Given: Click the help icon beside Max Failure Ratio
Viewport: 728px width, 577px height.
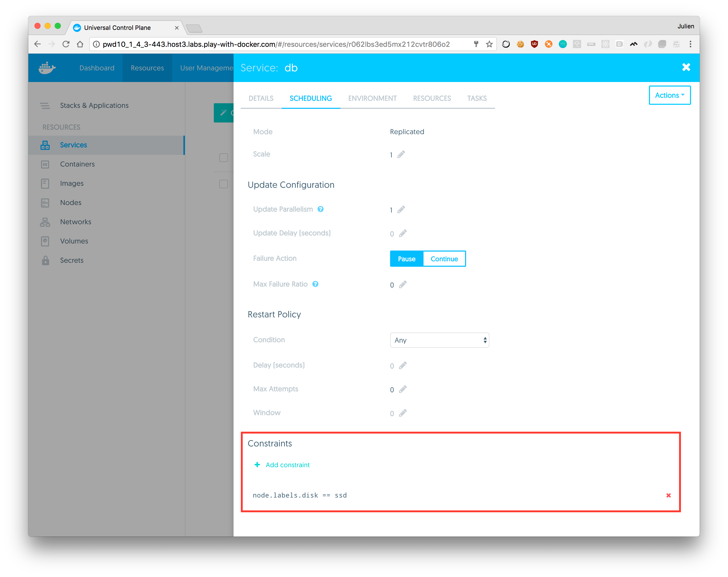Looking at the screenshot, I should tap(315, 284).
